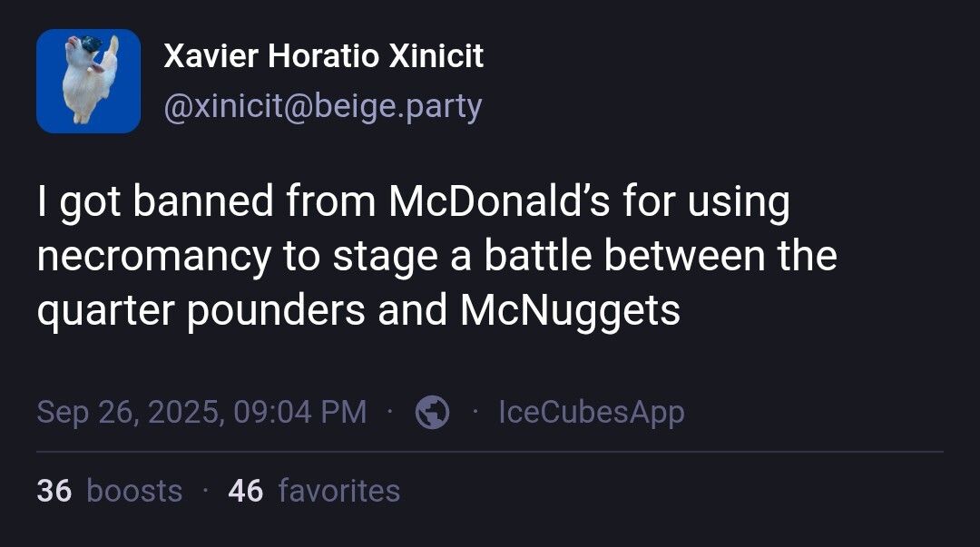Open the IceCubesApp client link
The width and height of the screenshot is (980, 547).
pos(592,413)
